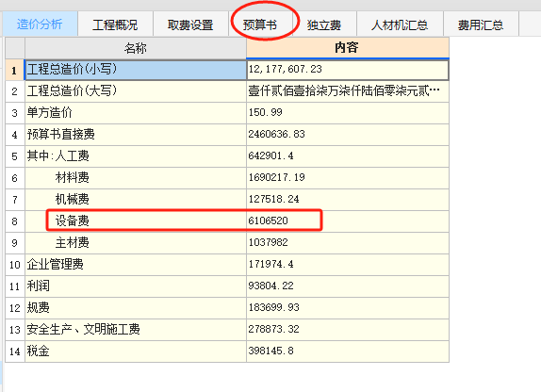Select the 单方造价 name cell
The width and height of the screenshot is (541, 392).
coord(136,113)
